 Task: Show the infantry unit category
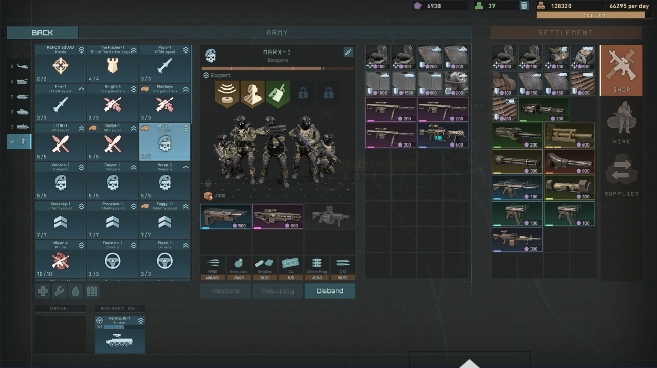[19, 142]
